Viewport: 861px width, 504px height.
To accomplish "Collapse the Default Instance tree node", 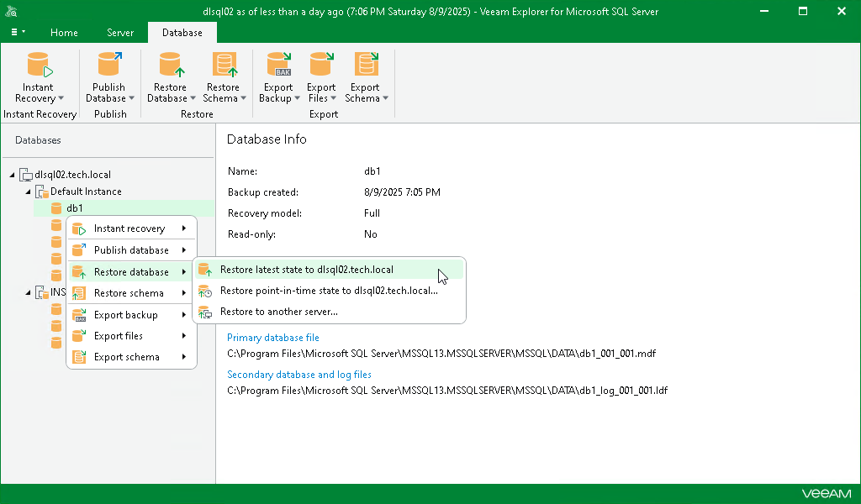I will 28,191.
